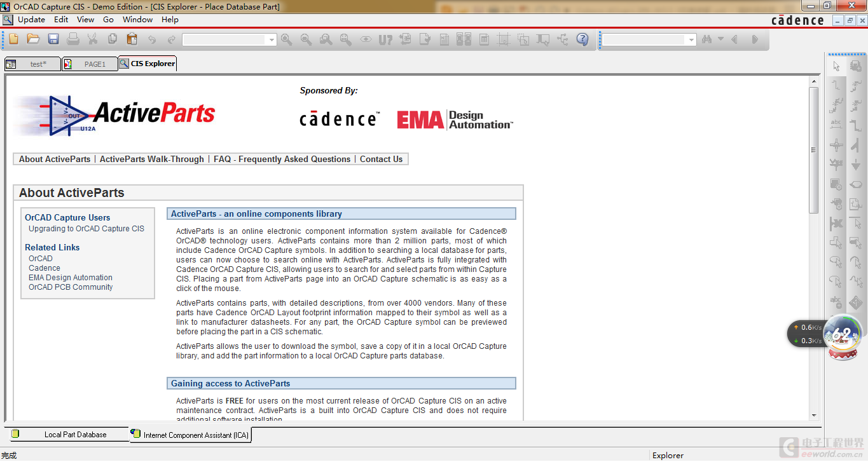Expand the search options arrow beside binoculars
This screenshot has width=868, height=462.
coord(720,39)
